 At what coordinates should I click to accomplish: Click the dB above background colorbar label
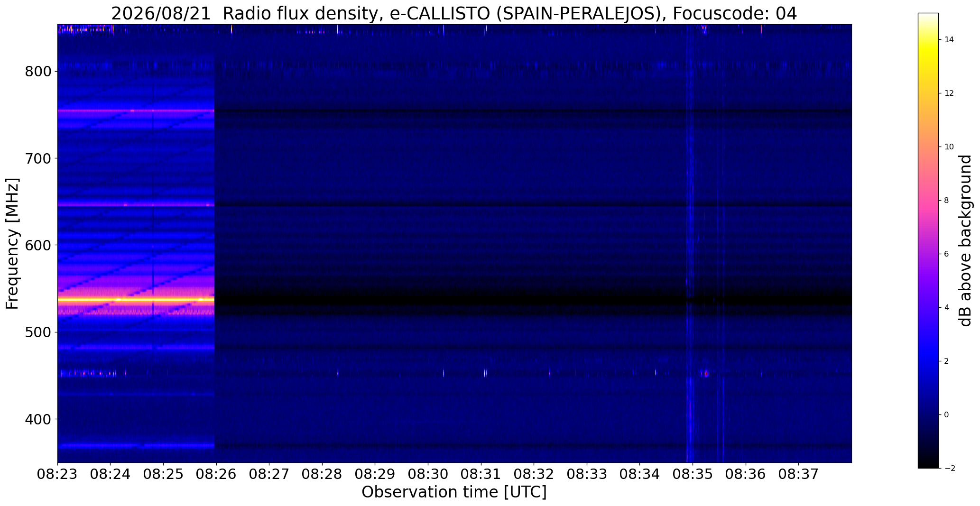965,240
